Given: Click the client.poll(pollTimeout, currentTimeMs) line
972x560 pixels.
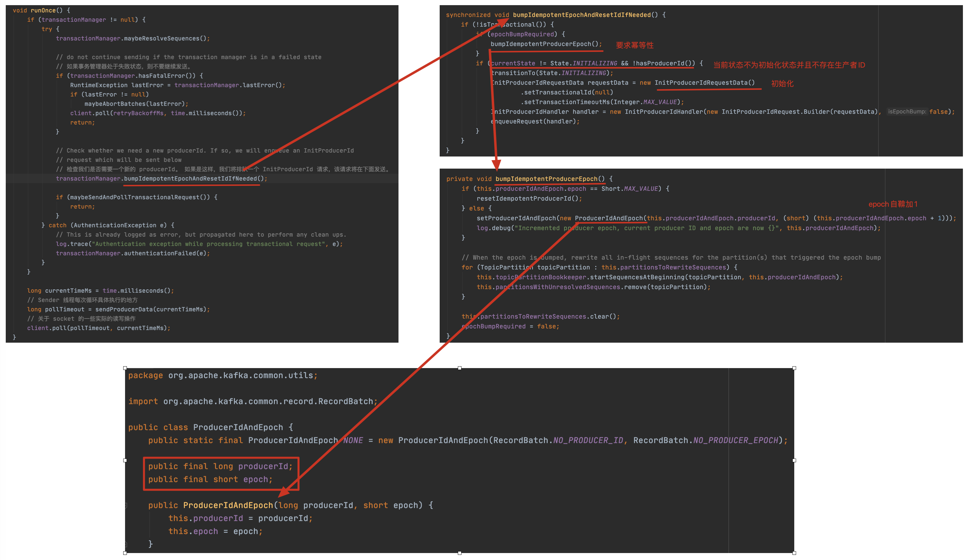Looking at the screenshot, I should click(x=98, y=328).
